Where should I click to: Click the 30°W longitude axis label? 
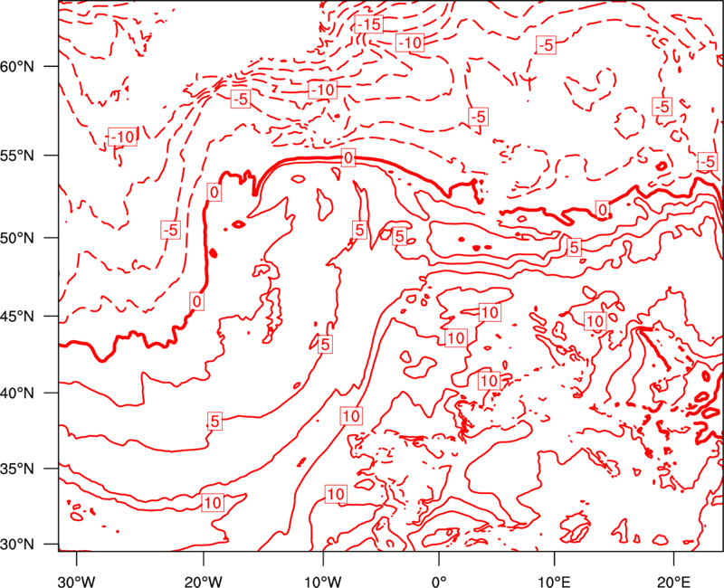coord(77,582)
